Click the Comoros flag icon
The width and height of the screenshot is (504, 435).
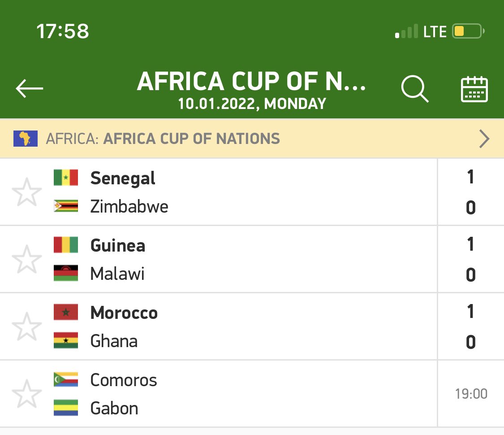pos(66,379)
